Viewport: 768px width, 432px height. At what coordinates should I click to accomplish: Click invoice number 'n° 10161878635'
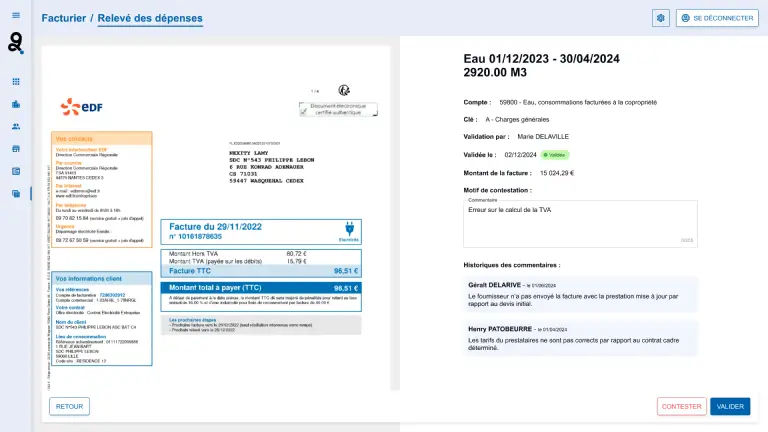coord(195,237)
